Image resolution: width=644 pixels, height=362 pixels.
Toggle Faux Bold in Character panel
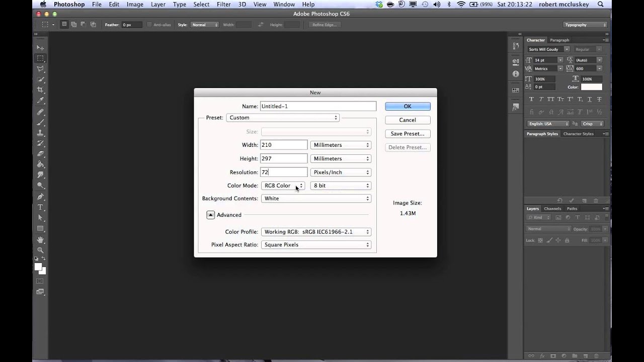point(531,100)
